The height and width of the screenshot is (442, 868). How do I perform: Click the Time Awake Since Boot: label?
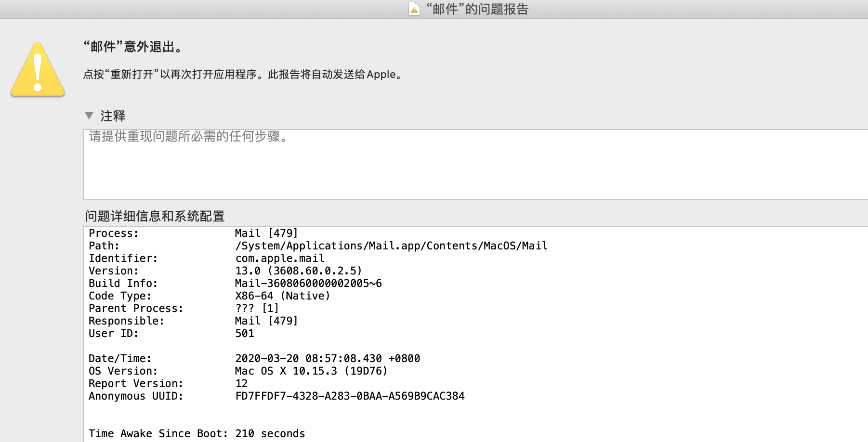click(158, 433)
